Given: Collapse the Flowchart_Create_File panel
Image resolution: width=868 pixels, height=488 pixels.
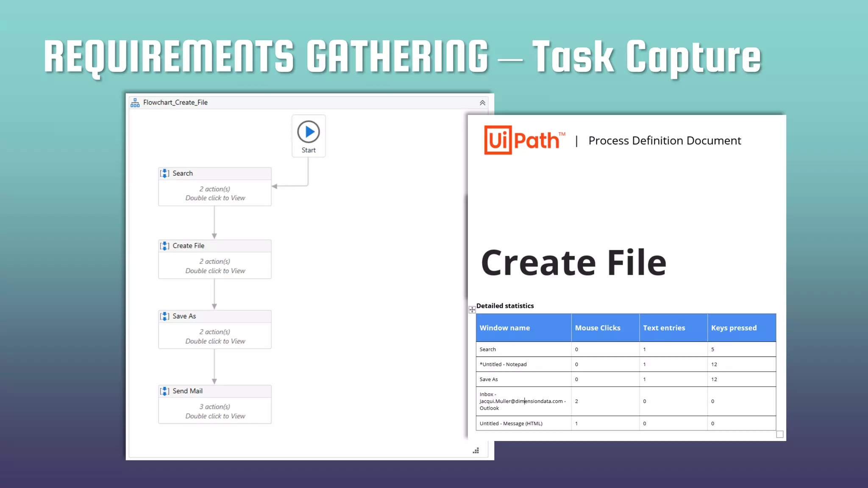Looking at the screenshot, I should (482, 103).
